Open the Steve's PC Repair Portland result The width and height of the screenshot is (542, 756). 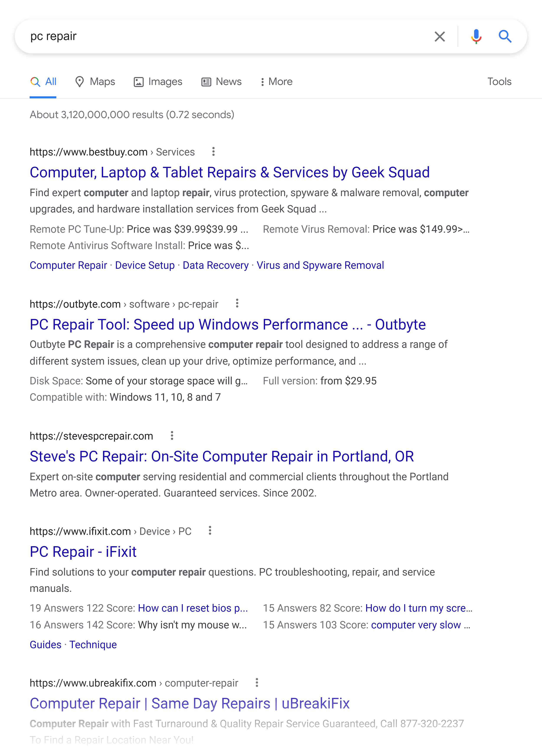pos(222,456)
